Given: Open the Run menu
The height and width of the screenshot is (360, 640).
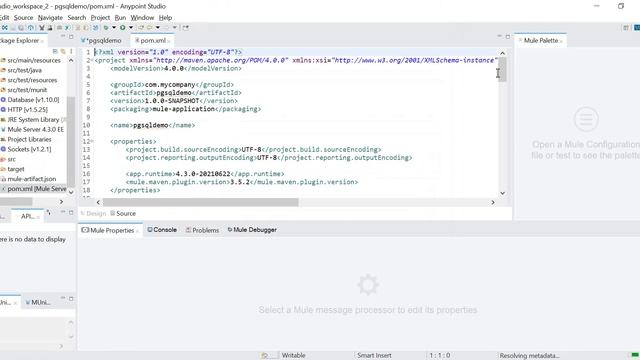Looking at the screenshot, I should click(120, 18).
